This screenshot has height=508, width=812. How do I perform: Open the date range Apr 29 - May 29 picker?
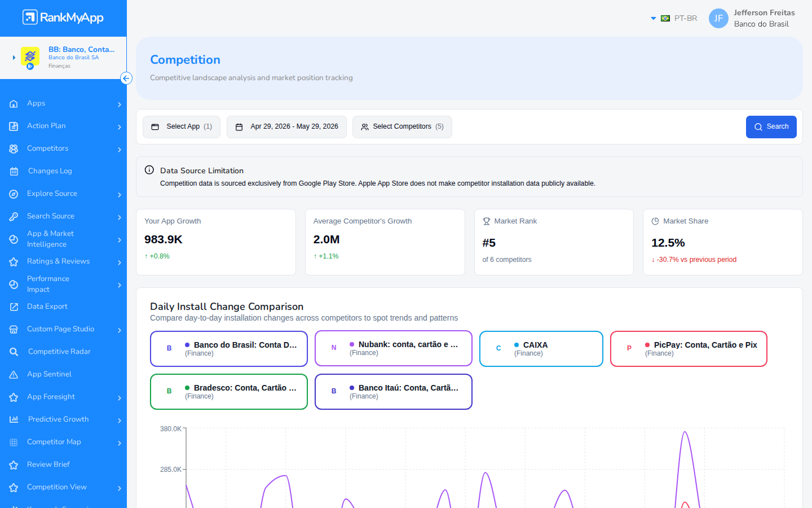click(286, 127)
